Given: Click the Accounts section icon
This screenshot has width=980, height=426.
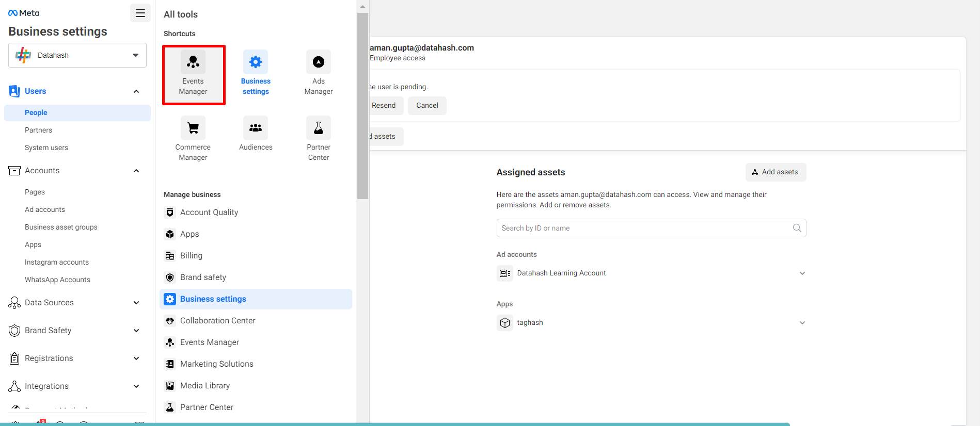Looking at the screenshot, I should coord(14,171).
